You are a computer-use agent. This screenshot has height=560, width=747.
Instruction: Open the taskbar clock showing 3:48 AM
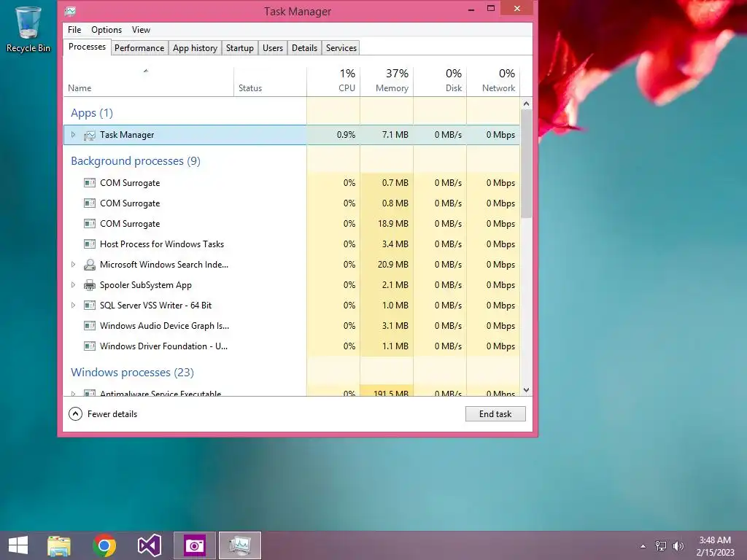click(x=715, y=546)
